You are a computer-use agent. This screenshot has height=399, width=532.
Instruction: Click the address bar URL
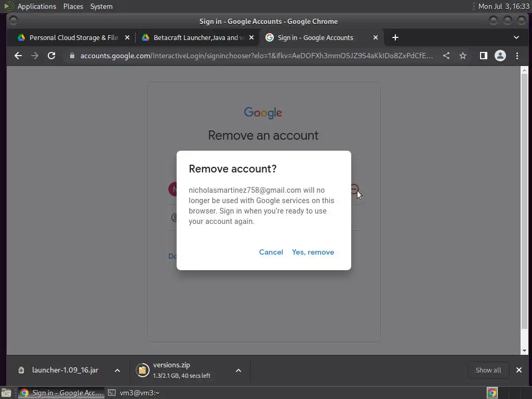pos(257,56)
